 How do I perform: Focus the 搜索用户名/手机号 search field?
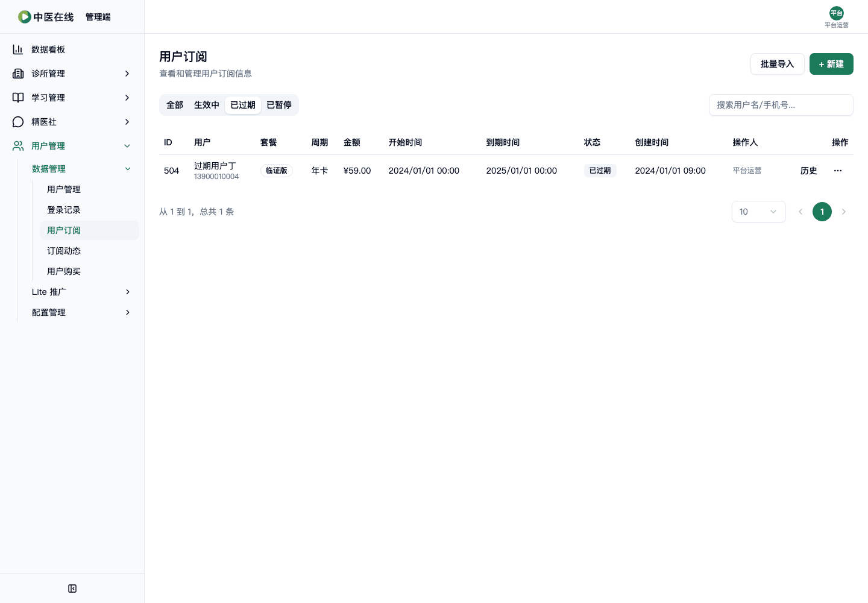click(x=781, y=105)
